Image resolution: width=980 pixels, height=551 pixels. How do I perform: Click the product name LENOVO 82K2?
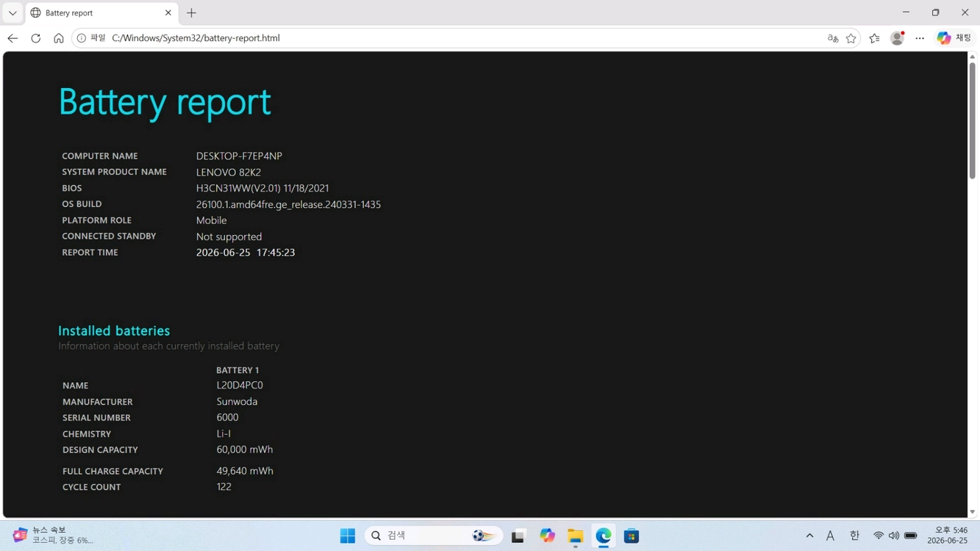pyautogui.click(x=228, y=172)
